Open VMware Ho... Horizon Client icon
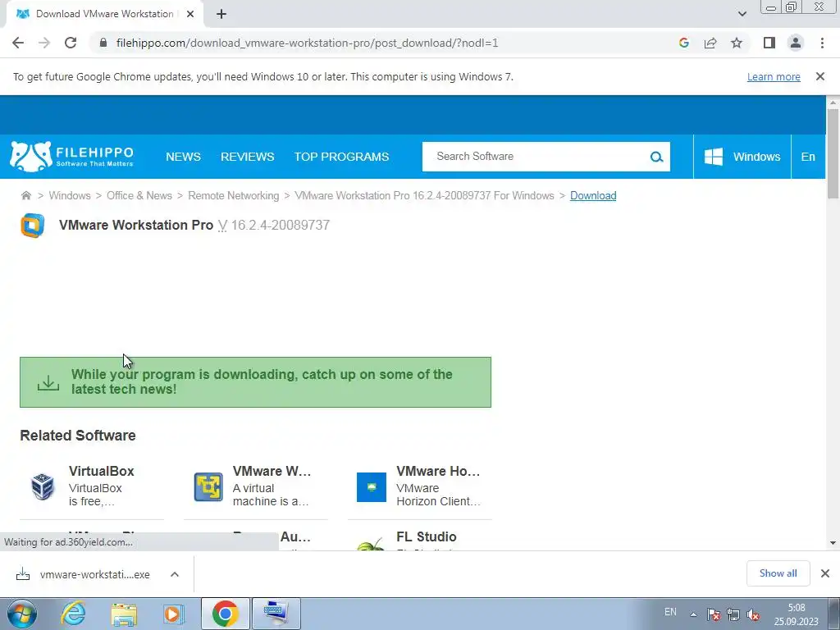Screen dimensions: 840x630 tap(372, 487)
